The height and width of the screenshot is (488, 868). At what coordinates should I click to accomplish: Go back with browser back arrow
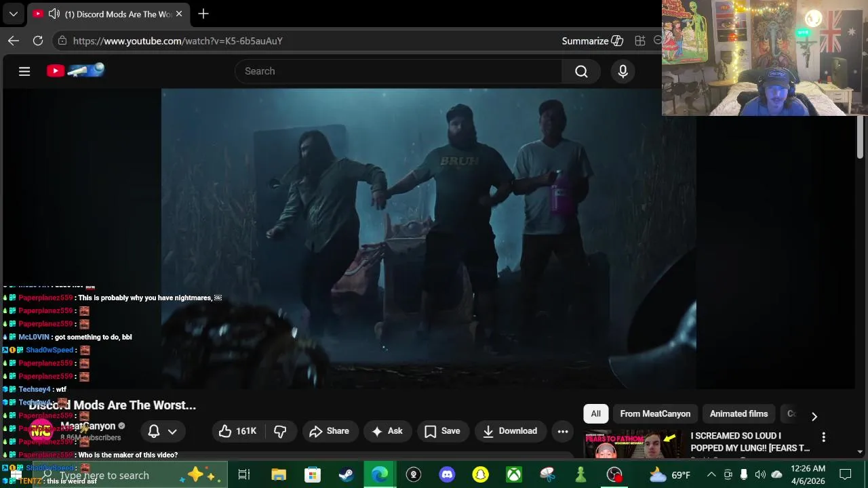point(14,41)
